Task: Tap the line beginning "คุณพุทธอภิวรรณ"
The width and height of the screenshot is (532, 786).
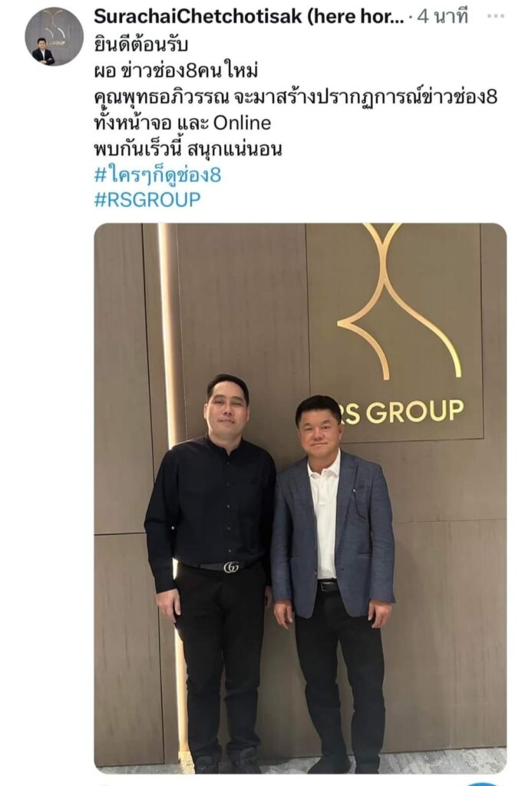Action: [x=296, y=97]
